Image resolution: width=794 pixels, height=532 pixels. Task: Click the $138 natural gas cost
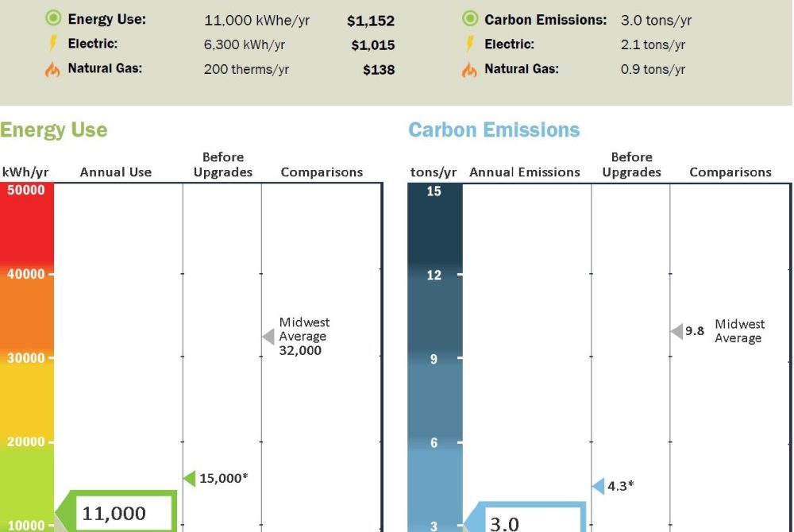(379, 69)
